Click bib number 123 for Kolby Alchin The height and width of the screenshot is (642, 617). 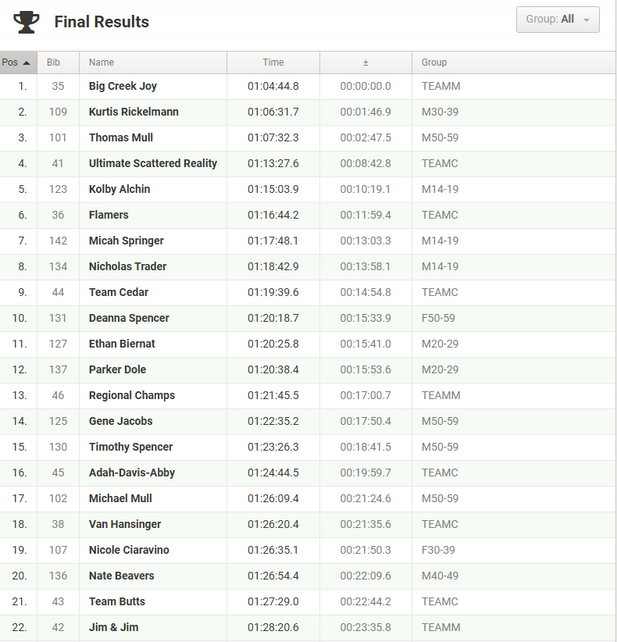[58, 190]
